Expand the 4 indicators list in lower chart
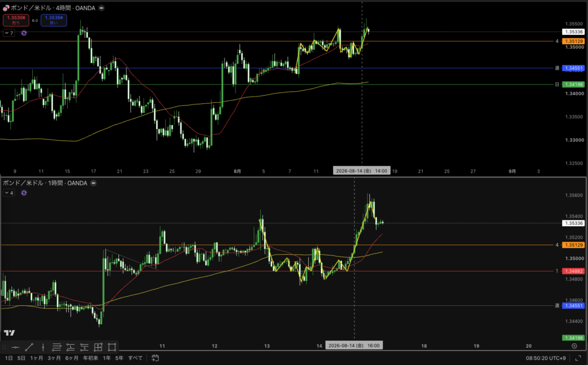588x365 pixels. click(x=9, y=193)
